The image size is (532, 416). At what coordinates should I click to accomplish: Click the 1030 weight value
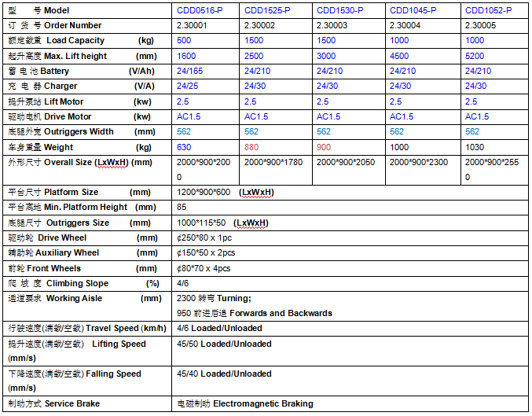[475, 147]
